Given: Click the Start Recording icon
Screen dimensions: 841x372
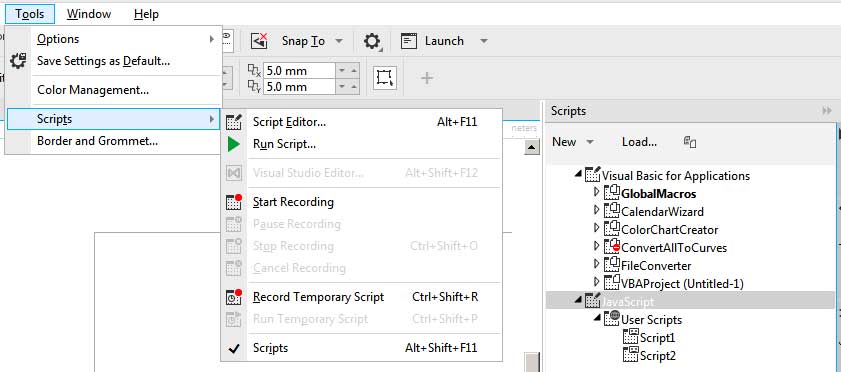Looking at the screenshot, I should click(x=234, y=202).
